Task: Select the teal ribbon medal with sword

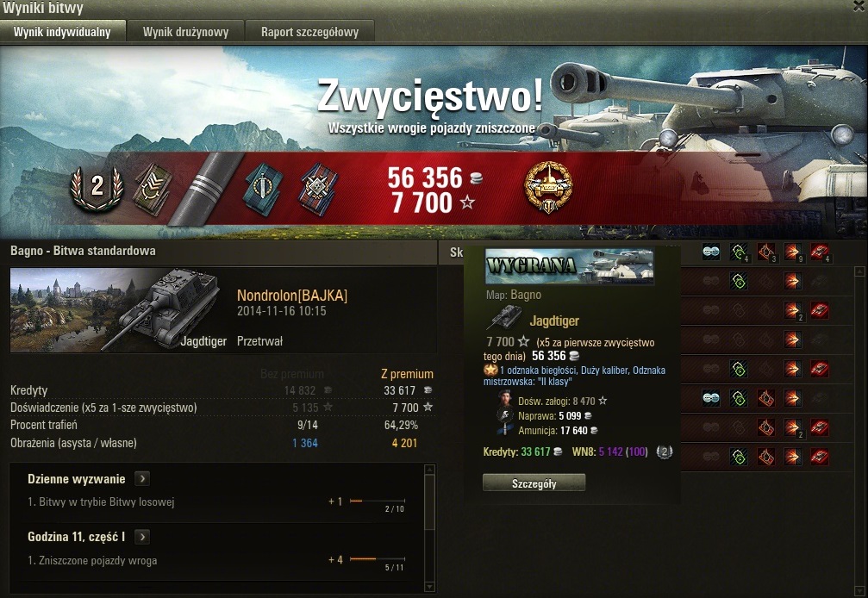Action: click(x=263, y=190)
